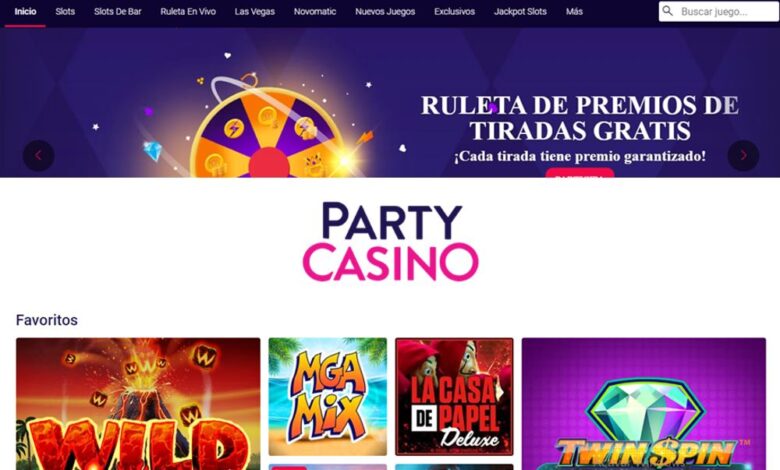View the Jackpot Slots section
780x470 pixels.
click(520, 11)
